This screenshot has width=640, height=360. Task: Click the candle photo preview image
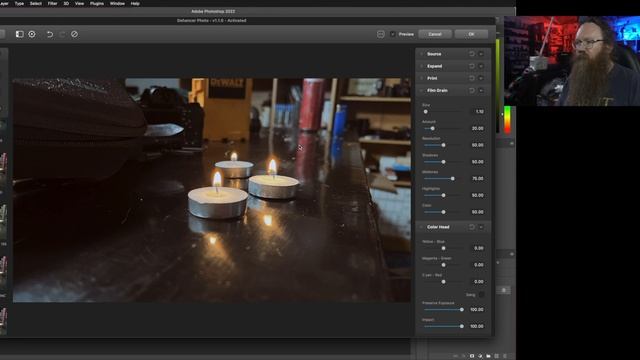pyautogui.click(x=211, y=190)
